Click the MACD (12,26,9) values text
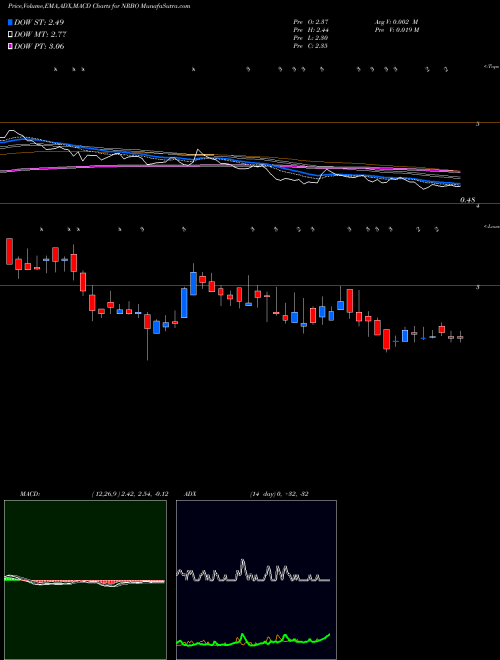Viewport: 500px width, 660px height. click(130, 494)
